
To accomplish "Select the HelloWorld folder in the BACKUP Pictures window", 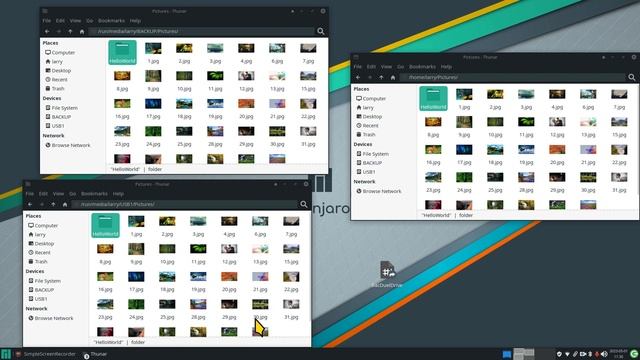I will [122, 52].
